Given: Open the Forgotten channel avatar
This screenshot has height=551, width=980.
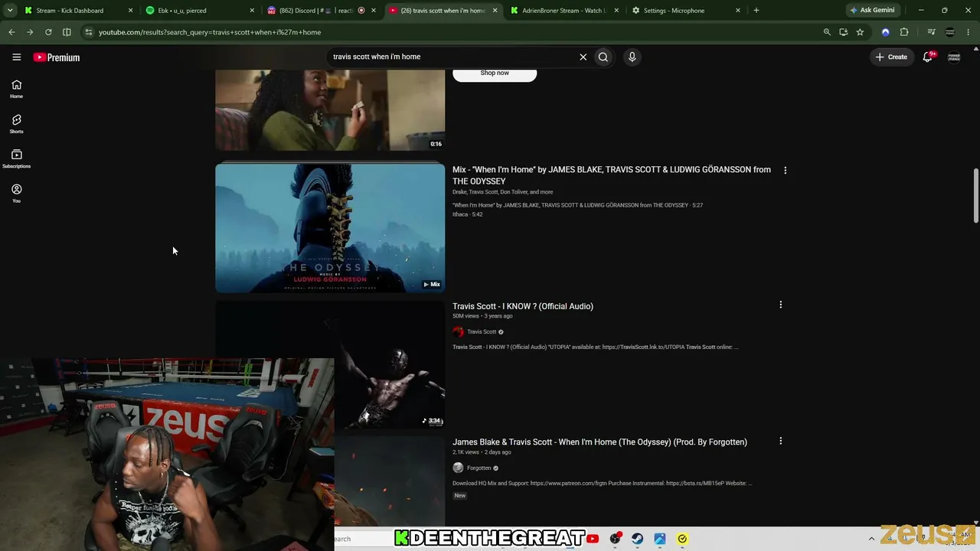Looking at the screenshot, I should pyautogui.click(x=458, y=468).
